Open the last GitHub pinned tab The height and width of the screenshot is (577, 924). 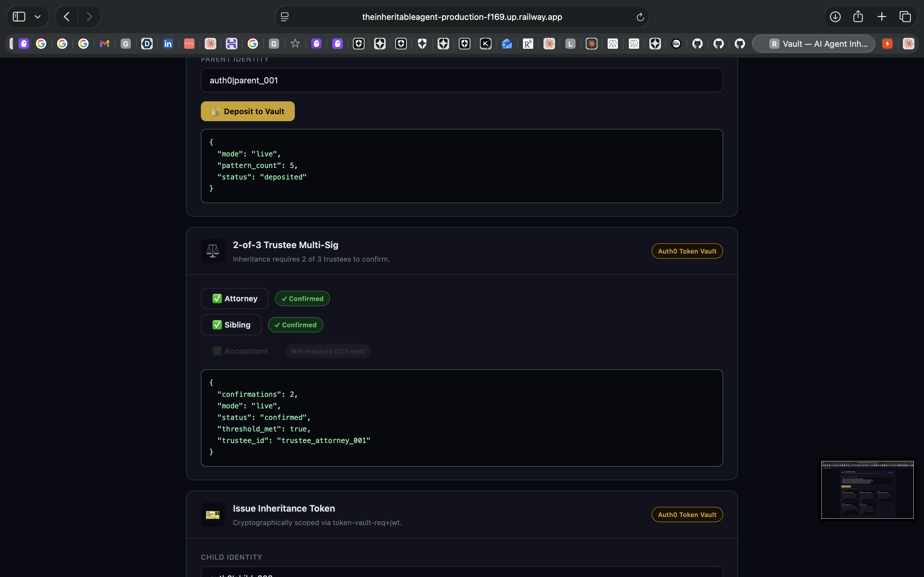740,44
